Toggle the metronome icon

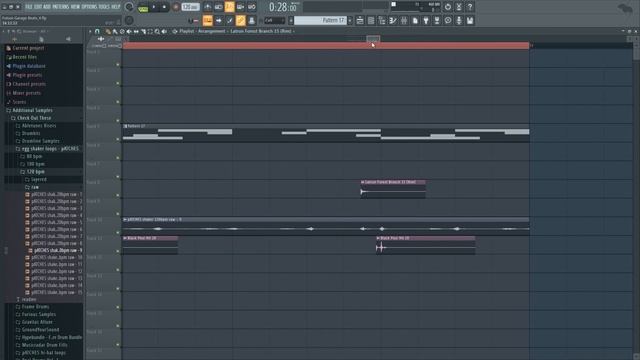(208, 7)
